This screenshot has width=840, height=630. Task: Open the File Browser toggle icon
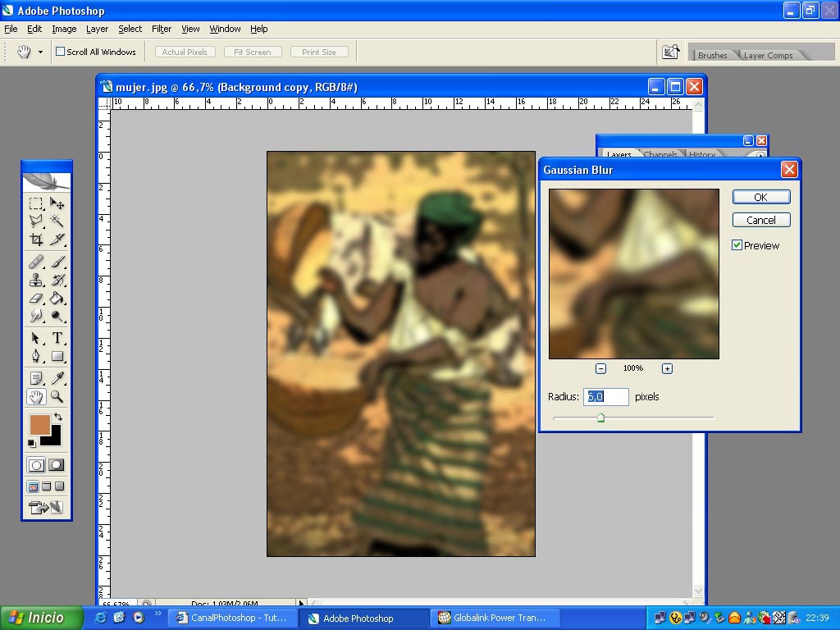click(670, 52)
